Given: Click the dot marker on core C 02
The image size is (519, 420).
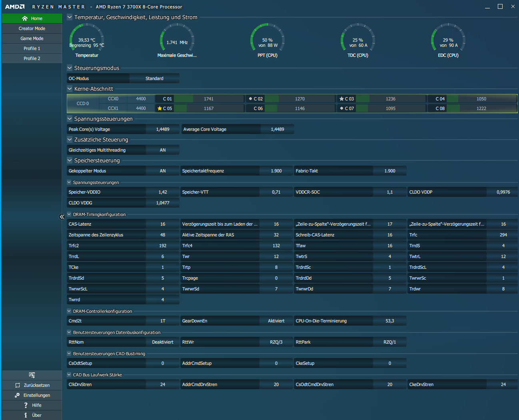Looking at the screenshot, I should [250, 99].
